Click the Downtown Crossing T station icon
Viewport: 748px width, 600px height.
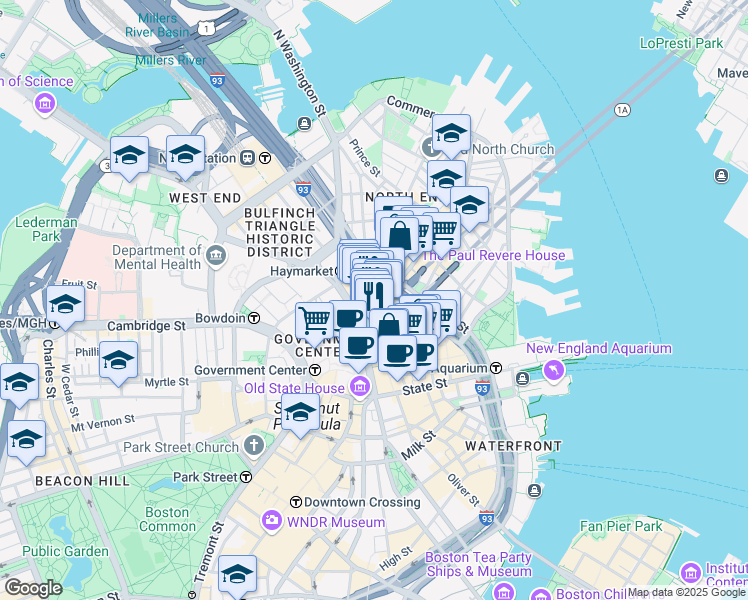coord(296,502)
